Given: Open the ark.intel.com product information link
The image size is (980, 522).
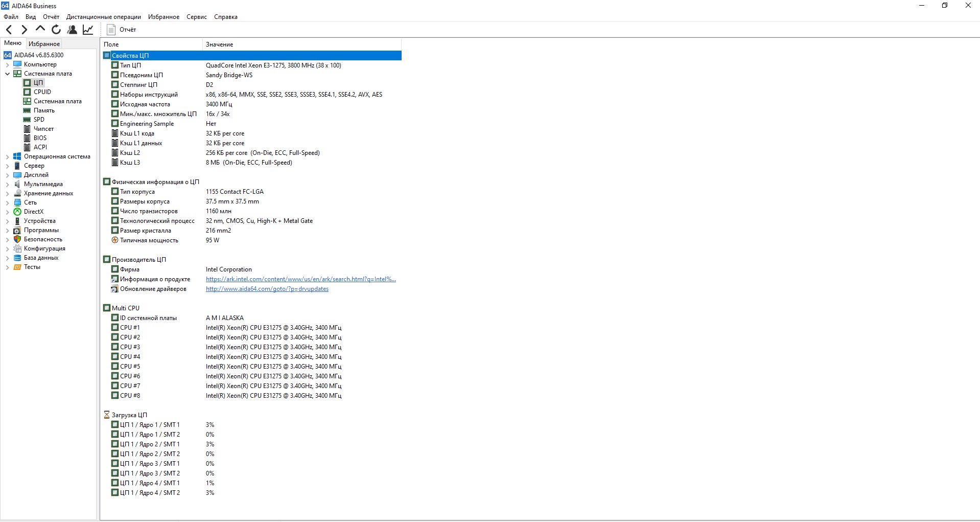Looking at the screenshot, I should click(x=301, y=279).
